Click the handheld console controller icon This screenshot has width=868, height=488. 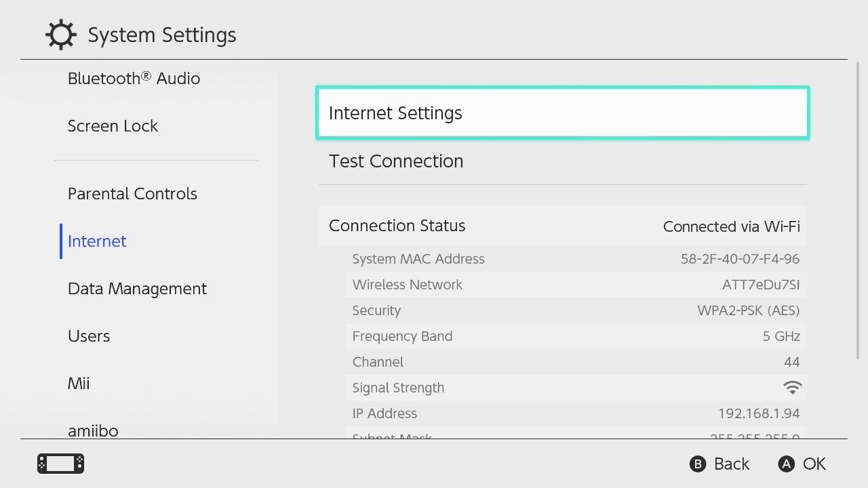click(x=60, y=464)
